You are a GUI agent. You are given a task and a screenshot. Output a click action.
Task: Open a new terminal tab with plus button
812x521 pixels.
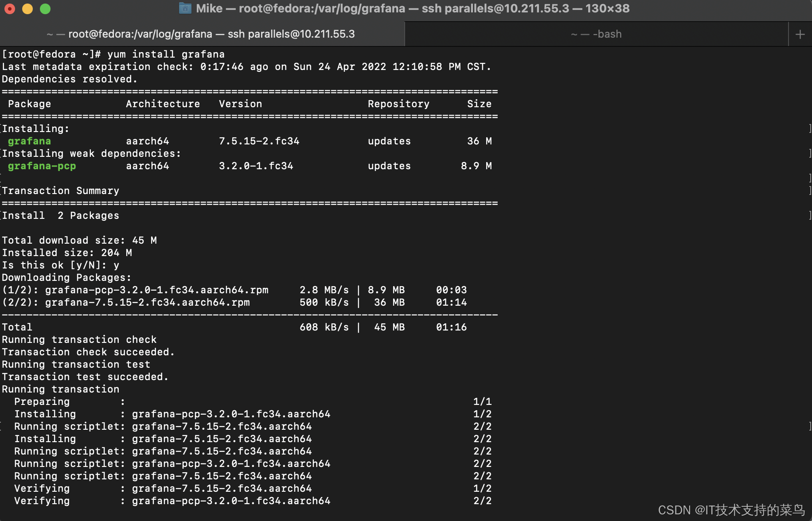(x=800, y=34)
